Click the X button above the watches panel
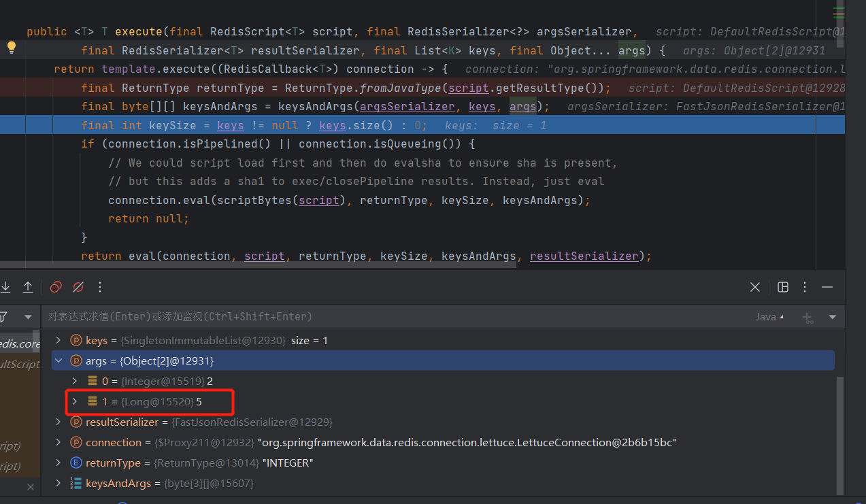This screenshot has height=504, width=866. click(754, 286)
